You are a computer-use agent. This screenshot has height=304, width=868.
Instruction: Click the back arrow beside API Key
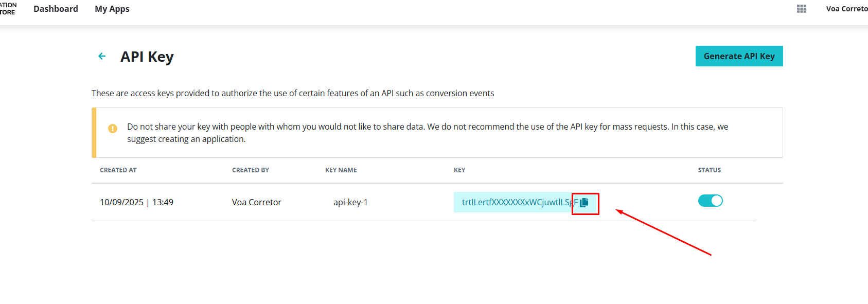[x=102, y=56]
